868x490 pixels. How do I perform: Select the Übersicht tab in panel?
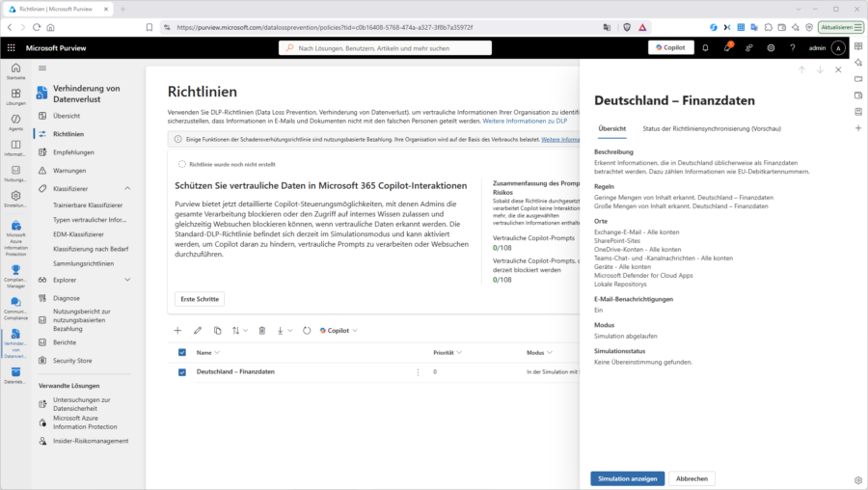(x=612, y=128)
